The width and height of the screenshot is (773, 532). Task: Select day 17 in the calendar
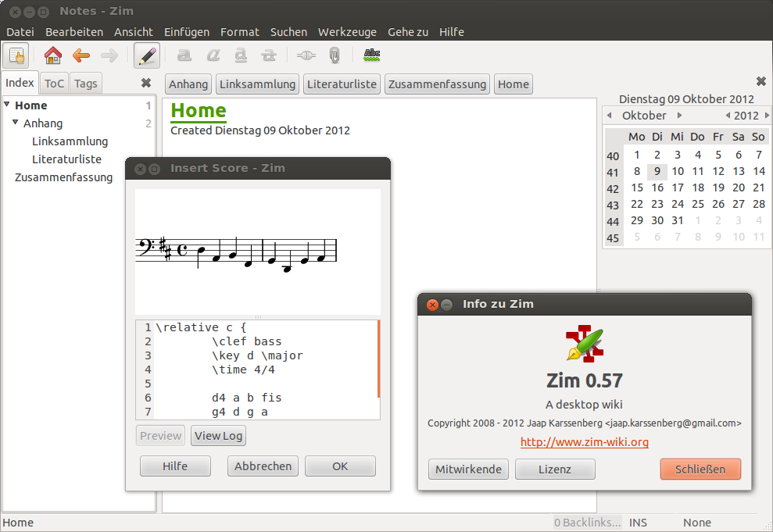tap(678, 187)
